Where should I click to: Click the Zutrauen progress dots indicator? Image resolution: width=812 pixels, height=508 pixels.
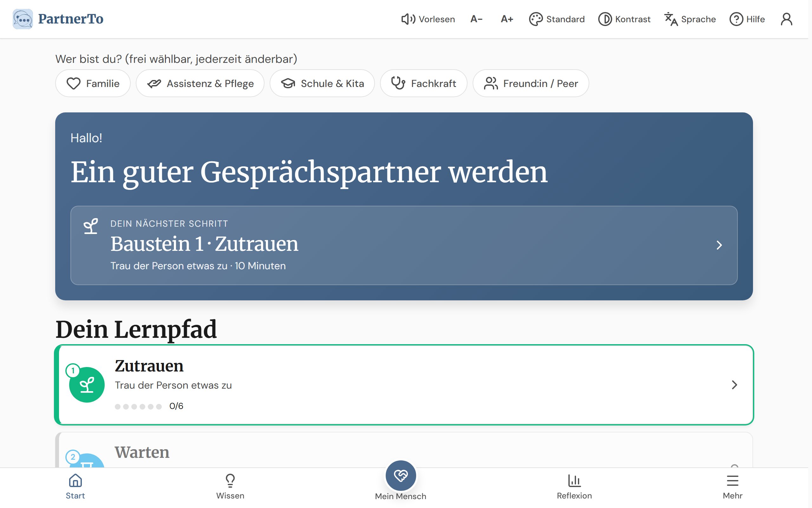coord(138,406)
